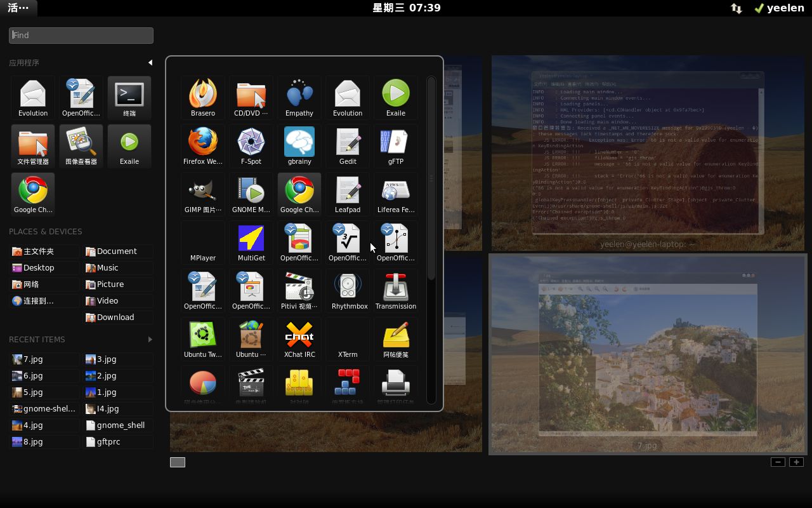Launch Evolution from the favorites sidebar

[x=33, y=98]
